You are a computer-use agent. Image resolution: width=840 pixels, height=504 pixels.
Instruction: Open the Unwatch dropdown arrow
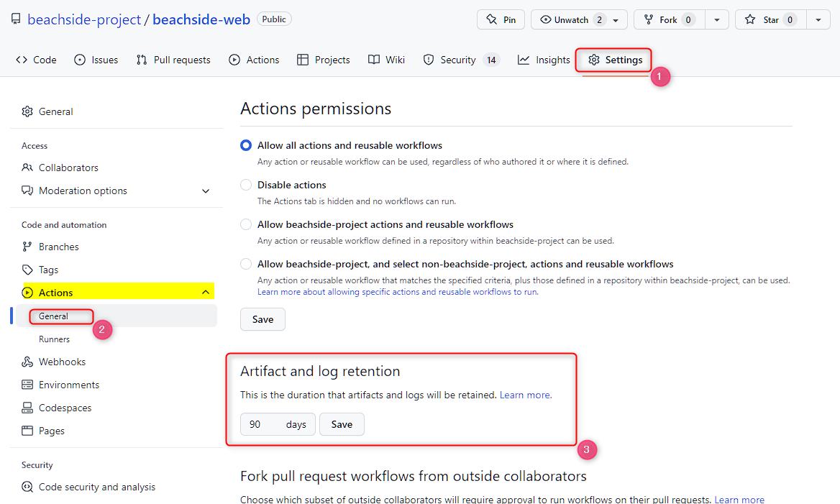pyautogui.click(x=615, y=21)
